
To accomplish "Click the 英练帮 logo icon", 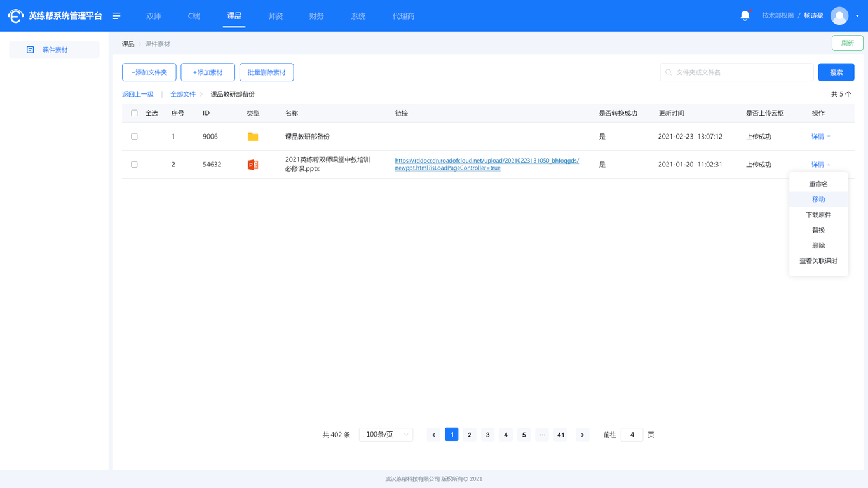I will pos(16,16).
